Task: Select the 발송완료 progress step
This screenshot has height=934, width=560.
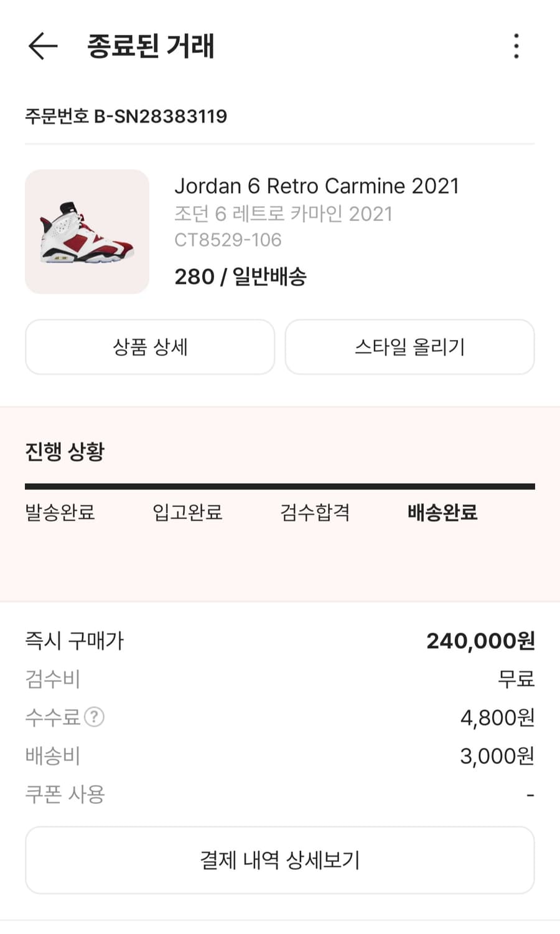Action: [60, 512]
